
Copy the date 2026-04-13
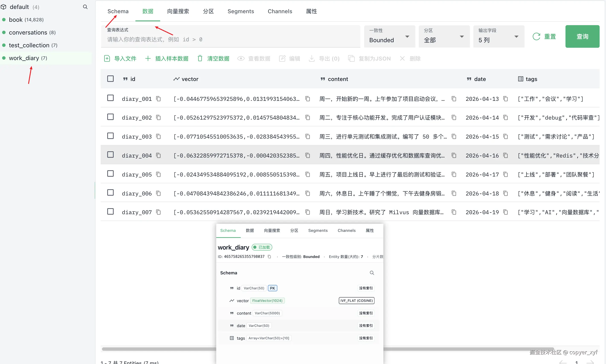tap(505, 99)
